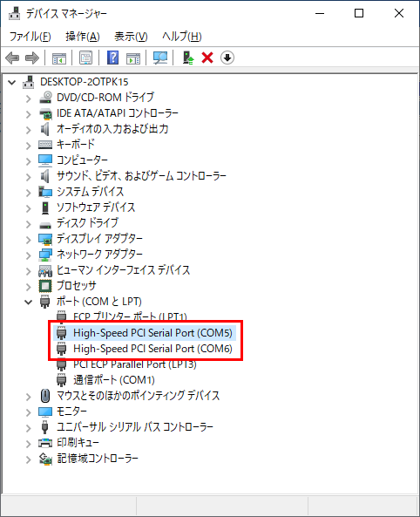Viewport: 420px width, 517px height.
Task: Open the Properties toolbar icon
Action: click(86, 58)
